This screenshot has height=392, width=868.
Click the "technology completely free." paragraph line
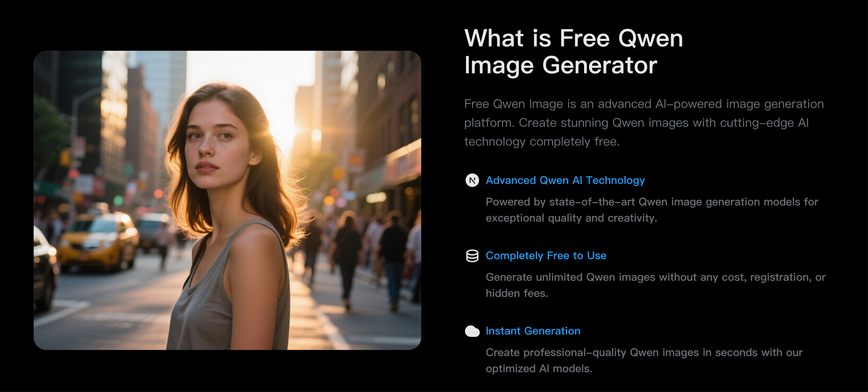542,142
